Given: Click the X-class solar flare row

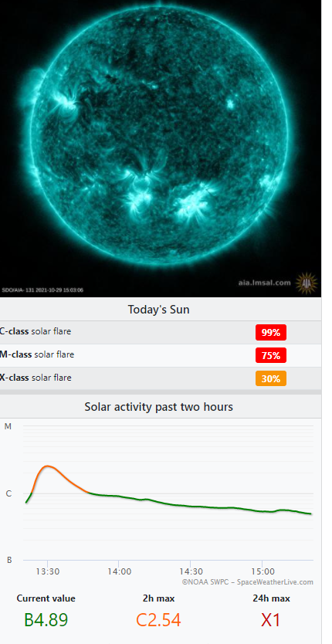Looking at the screenshot, I should click(161, 378).
